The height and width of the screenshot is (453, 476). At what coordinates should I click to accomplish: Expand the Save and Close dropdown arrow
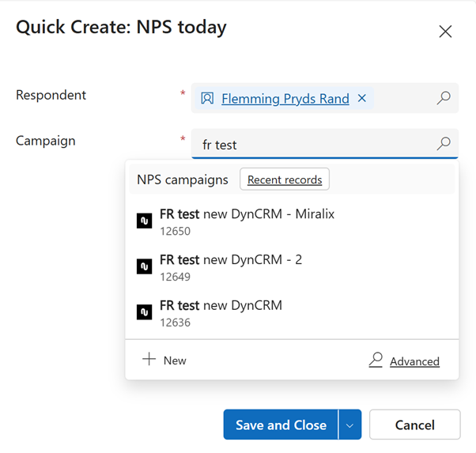(349, 425)
